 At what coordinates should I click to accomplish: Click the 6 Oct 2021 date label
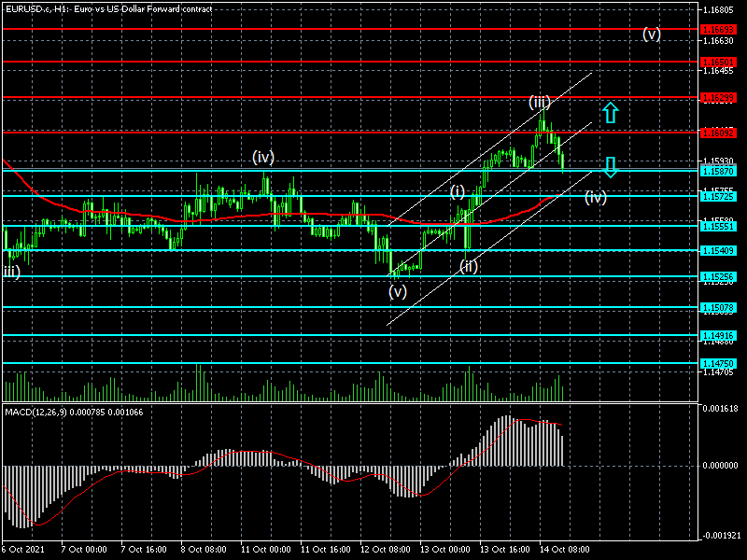click(x=23, y=550)
